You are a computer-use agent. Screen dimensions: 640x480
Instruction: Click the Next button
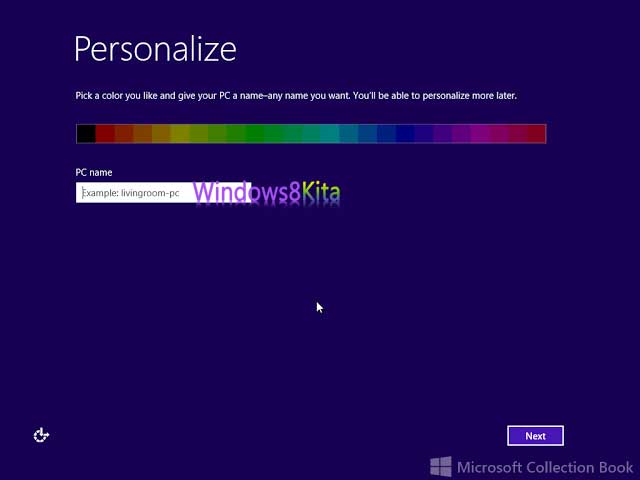536,436
